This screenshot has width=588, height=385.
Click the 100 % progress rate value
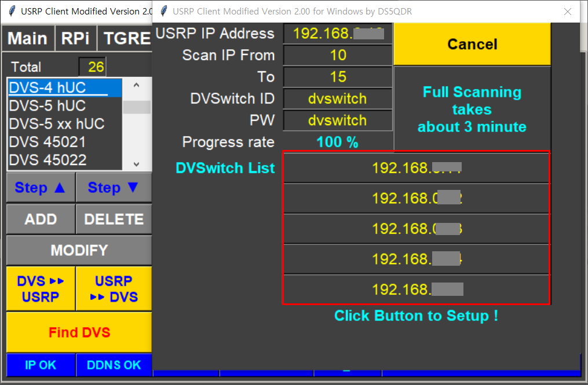click(x=337, y=142)
